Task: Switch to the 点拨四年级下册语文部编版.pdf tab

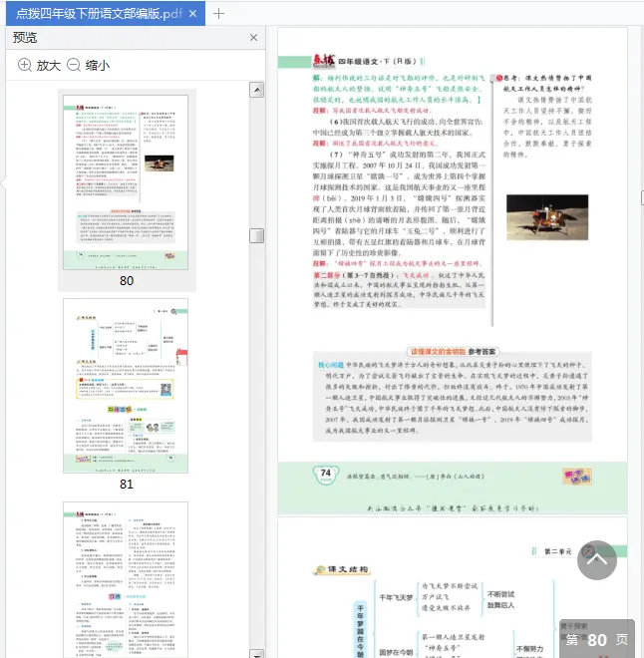Action: pyautogui.click(x=106, y=13)
